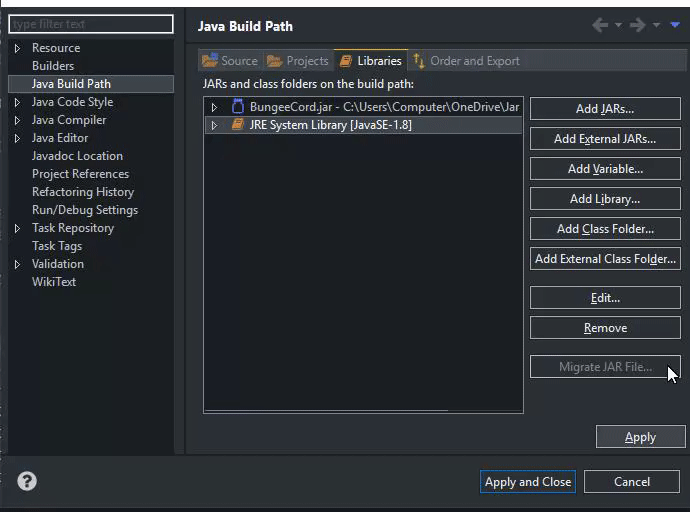Focus the type filter text field
Screen dimensions: 690x512
pyautogui.click(x=91, y=24)
